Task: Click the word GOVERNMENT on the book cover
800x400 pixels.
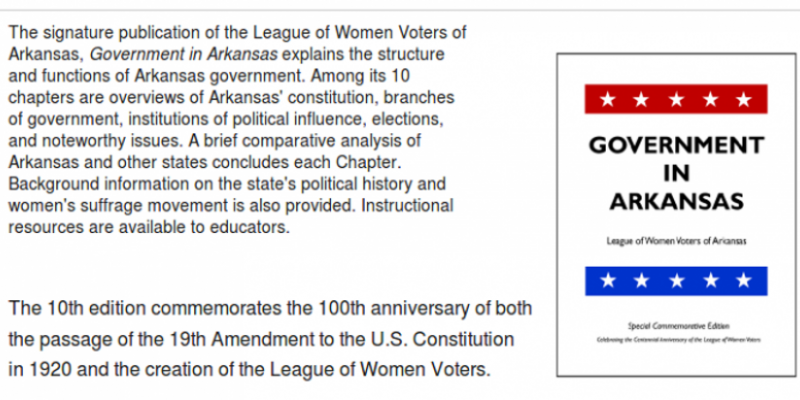Action: pos(676,146)
